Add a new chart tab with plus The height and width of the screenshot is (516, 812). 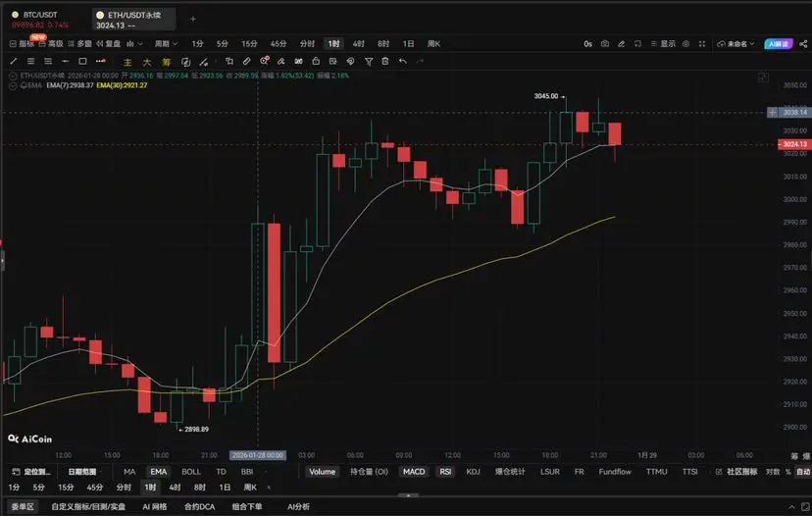click(193, 20)
